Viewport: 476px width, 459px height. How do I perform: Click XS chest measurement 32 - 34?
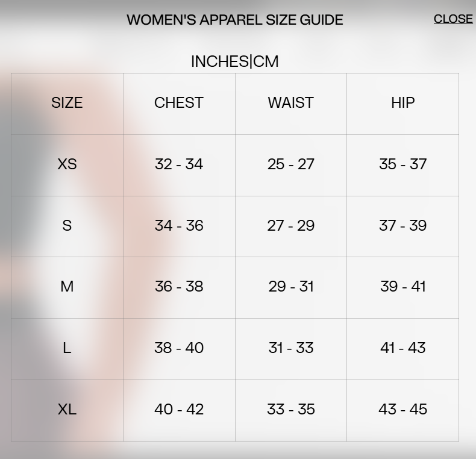tap(179, 164)
